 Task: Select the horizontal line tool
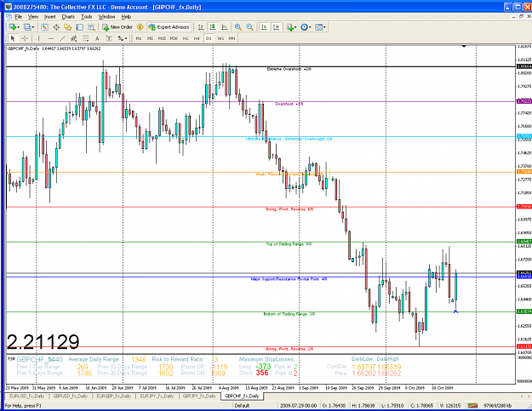click(x=50, y=38)
